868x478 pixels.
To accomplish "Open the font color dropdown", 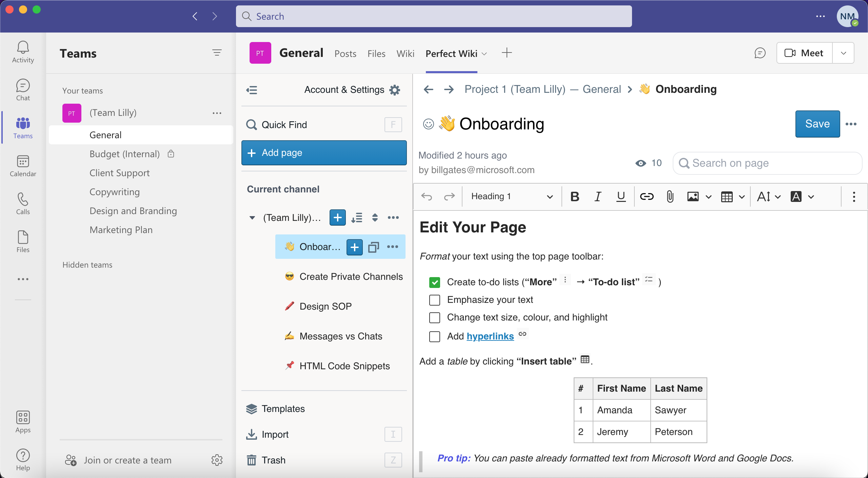I will 802,196.
